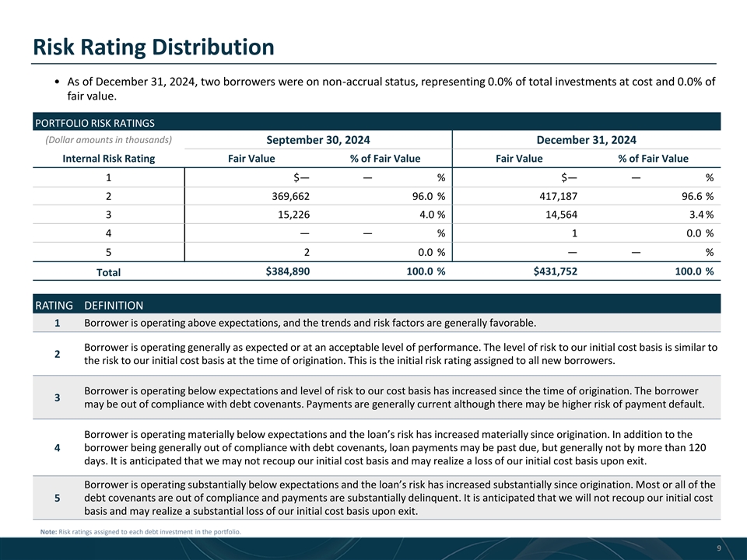Select the Internal Risk Rating column header
Screen dimensions: 747x560
click(108, 159)
